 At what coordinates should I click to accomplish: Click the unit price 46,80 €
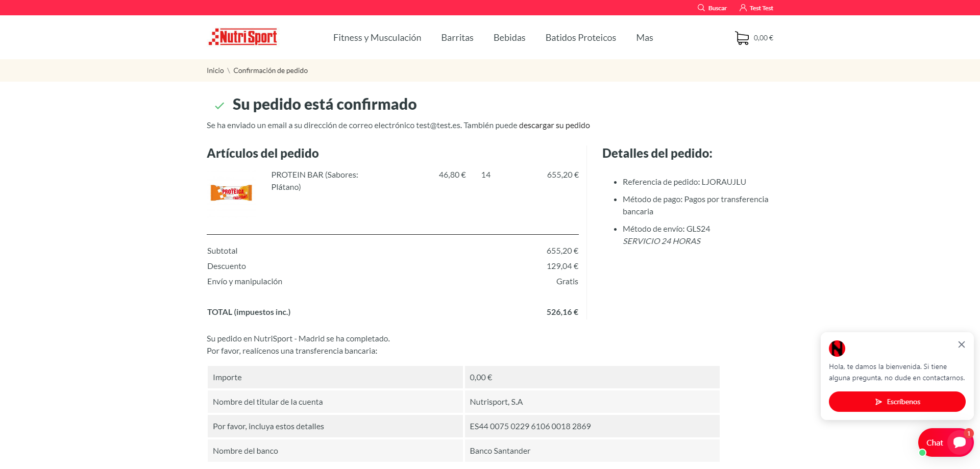(x=452, y=175)
